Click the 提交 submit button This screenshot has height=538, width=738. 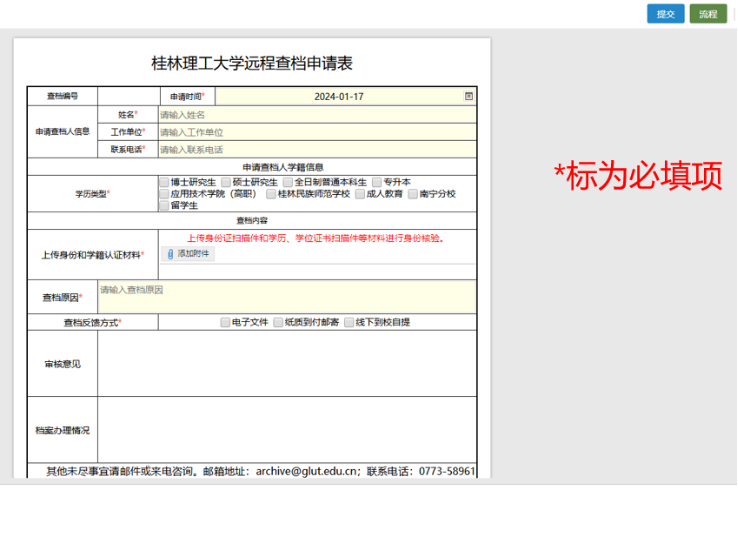coord(665,14)
